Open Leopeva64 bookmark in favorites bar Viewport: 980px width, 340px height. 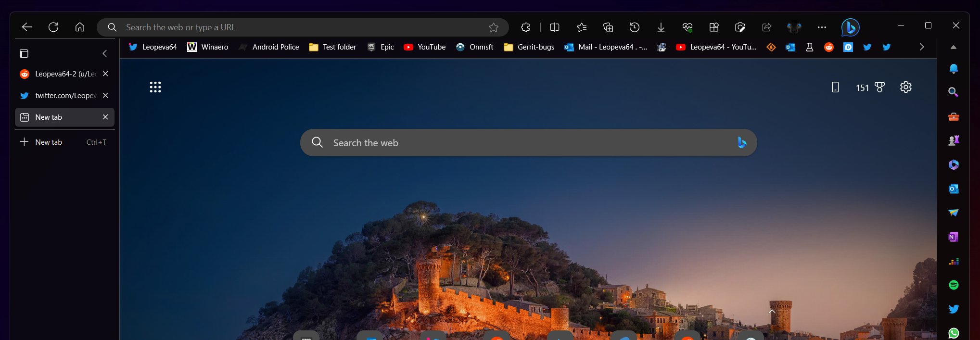click(153, 47)
